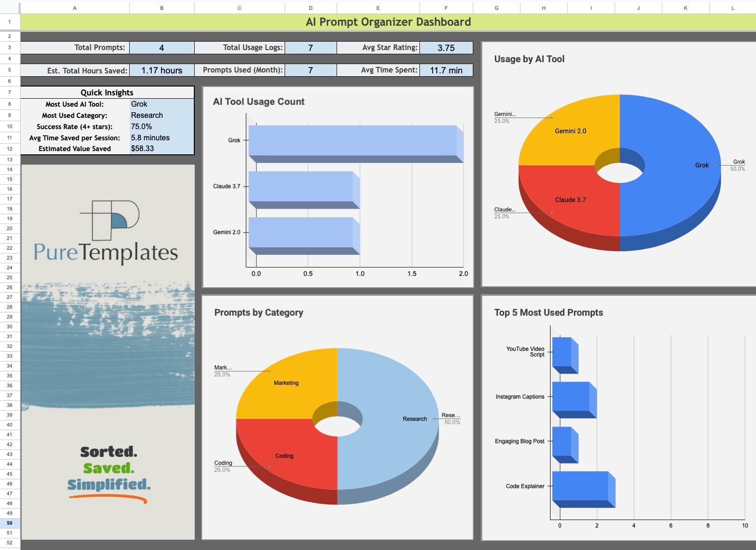Screen dimensions: 756x550
Task: Select the Prompts by Category chart title
Action: point(258,312)
